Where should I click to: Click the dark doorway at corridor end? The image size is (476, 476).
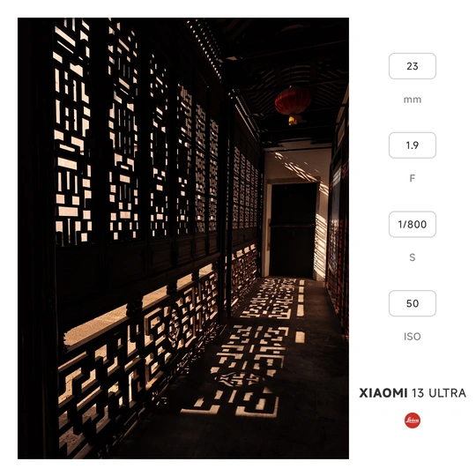[x=293, y=230]
